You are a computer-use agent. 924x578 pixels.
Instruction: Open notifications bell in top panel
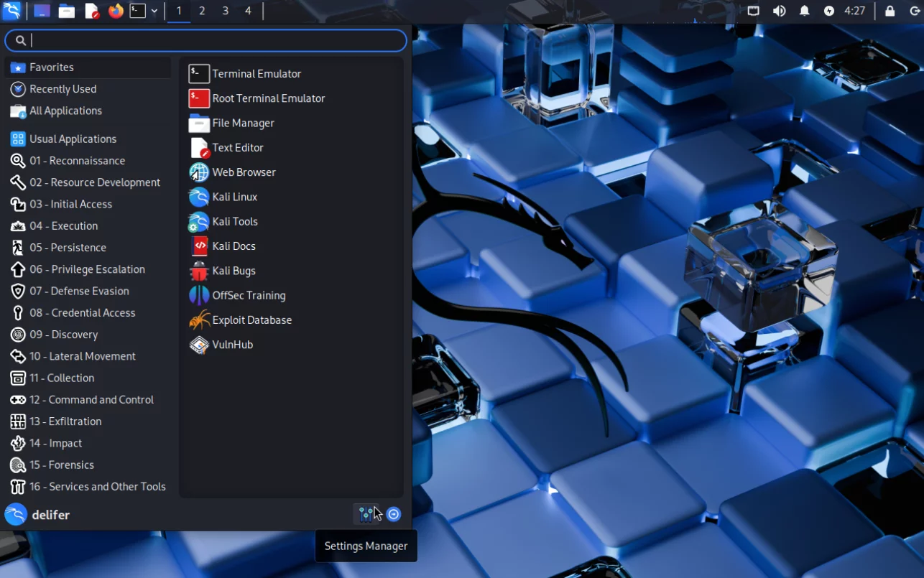click(805, 11)
